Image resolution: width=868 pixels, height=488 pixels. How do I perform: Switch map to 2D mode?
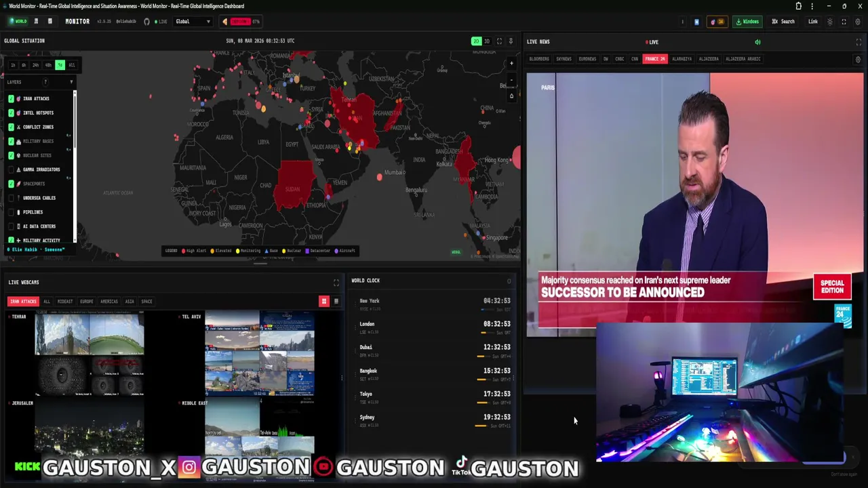[476, 41]
